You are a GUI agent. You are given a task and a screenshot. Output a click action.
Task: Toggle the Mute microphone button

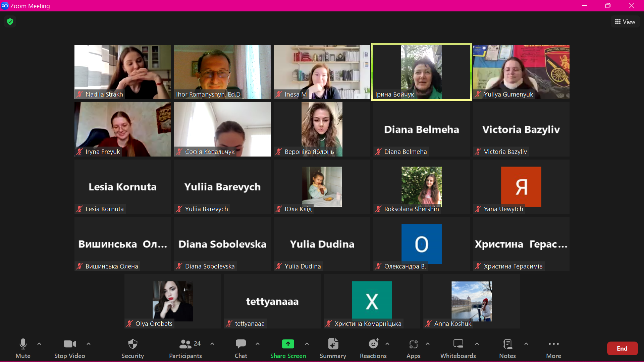[23, 344]
